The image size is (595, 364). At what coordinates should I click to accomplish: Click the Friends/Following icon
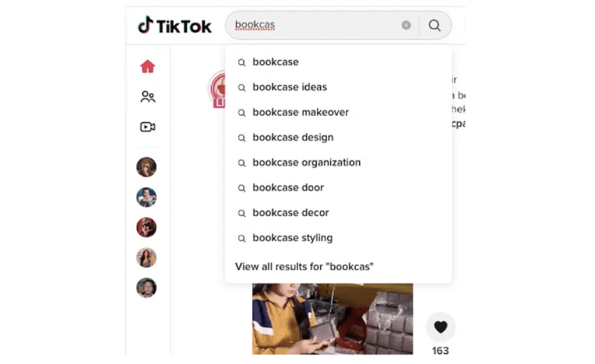coord(148,96)
